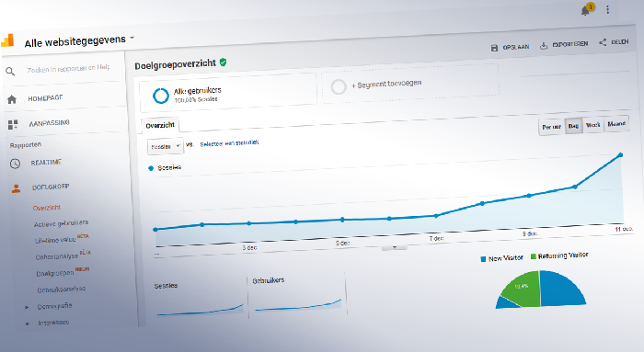Expand the Demografie tree arrow
644x352 pixels.
tap(27, 307)
